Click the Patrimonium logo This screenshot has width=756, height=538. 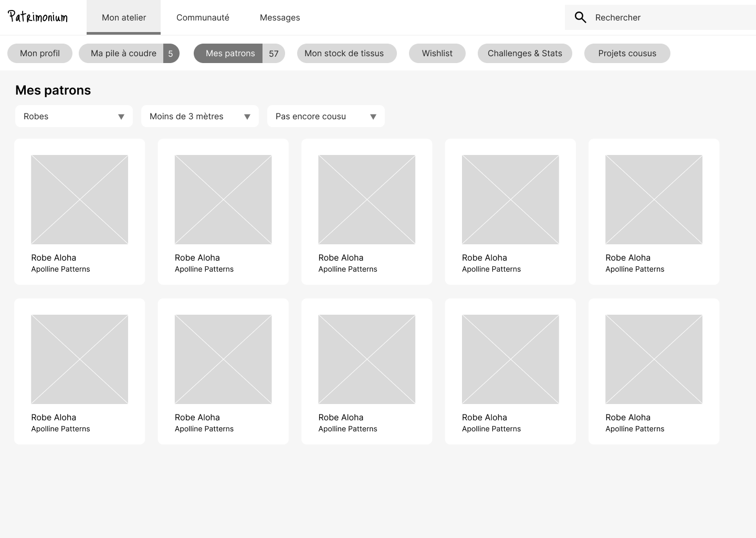click(38, 17)
